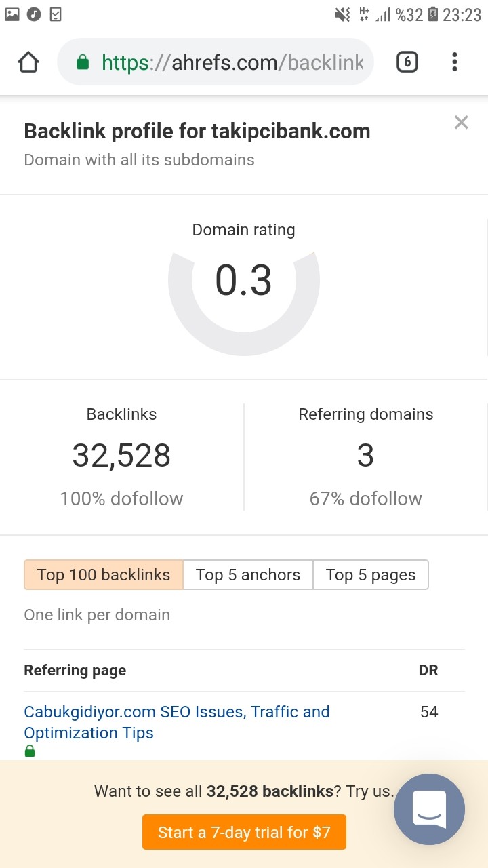Tap the DR column header
Image resolution: width=488 pixels, height=868 pixels.
point(428,670)
